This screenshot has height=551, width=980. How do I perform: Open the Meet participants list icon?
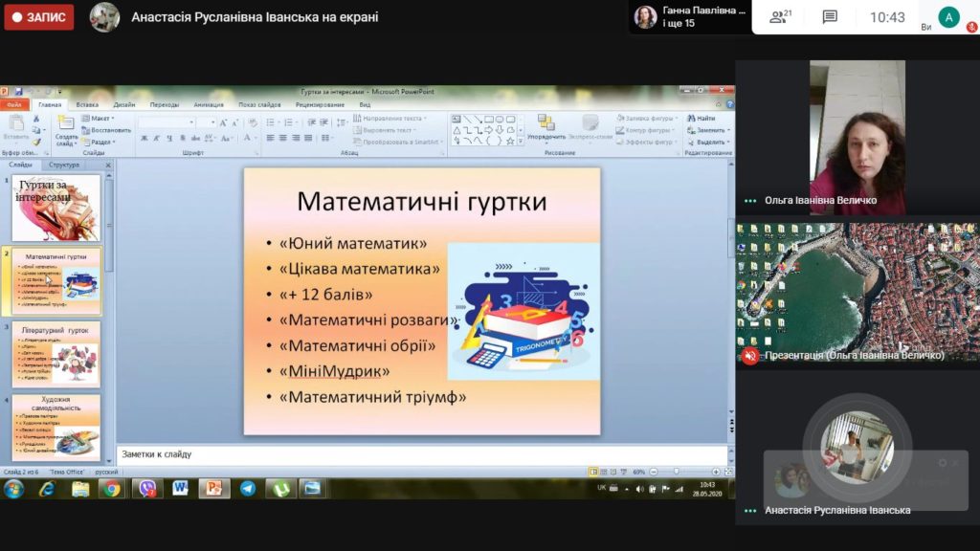[779, 17]
